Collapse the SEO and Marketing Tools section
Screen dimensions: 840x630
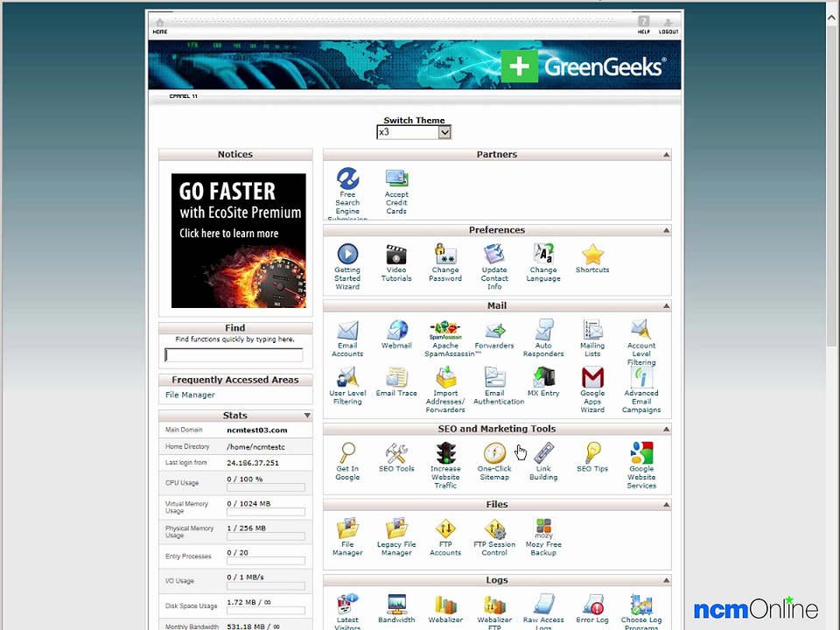point(666,429)
